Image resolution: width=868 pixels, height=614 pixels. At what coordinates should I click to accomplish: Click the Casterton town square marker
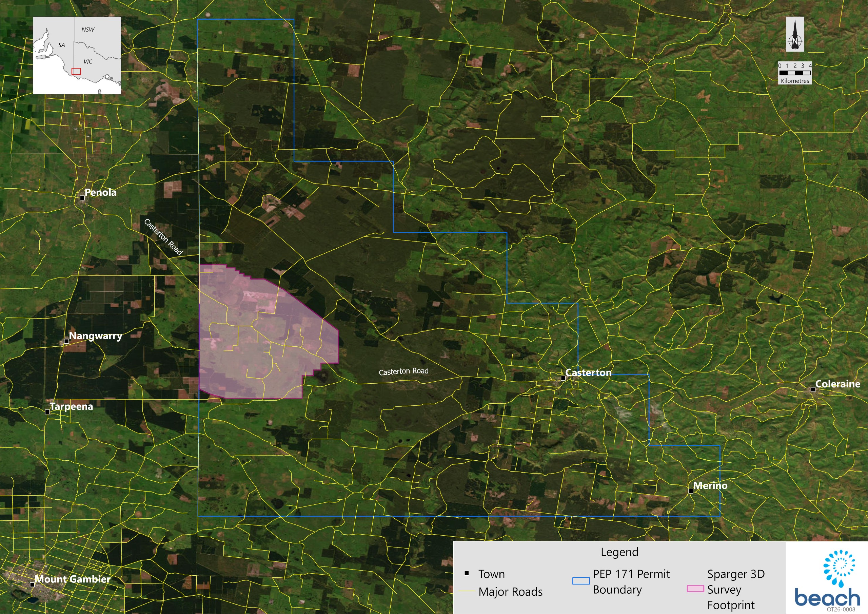563,378
